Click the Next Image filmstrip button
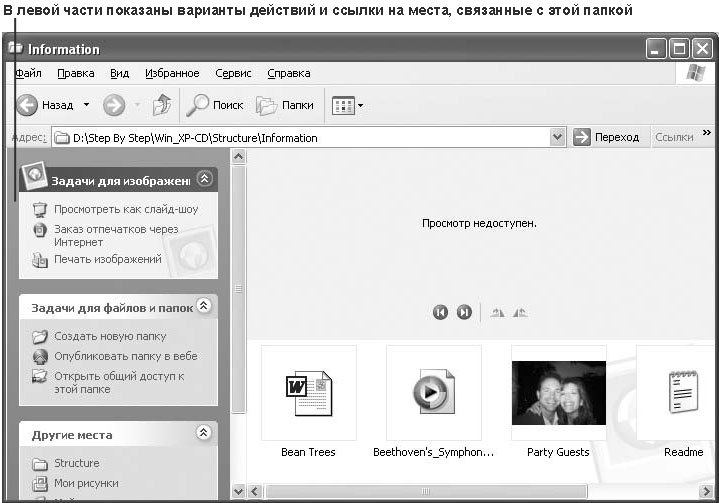Image resolution: width=719 pixels, height=503 pixels. pyautogui.click(x=464, y=313)
